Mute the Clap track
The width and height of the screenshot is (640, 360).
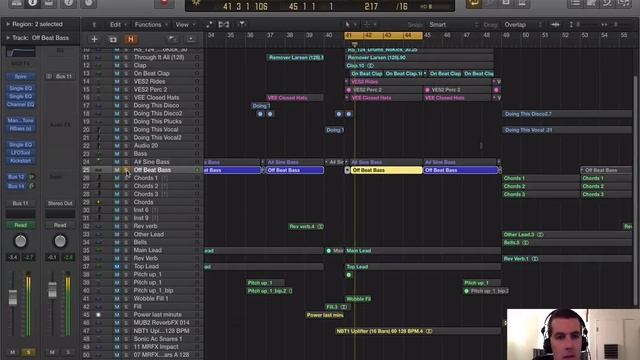(x=117, y=65)
